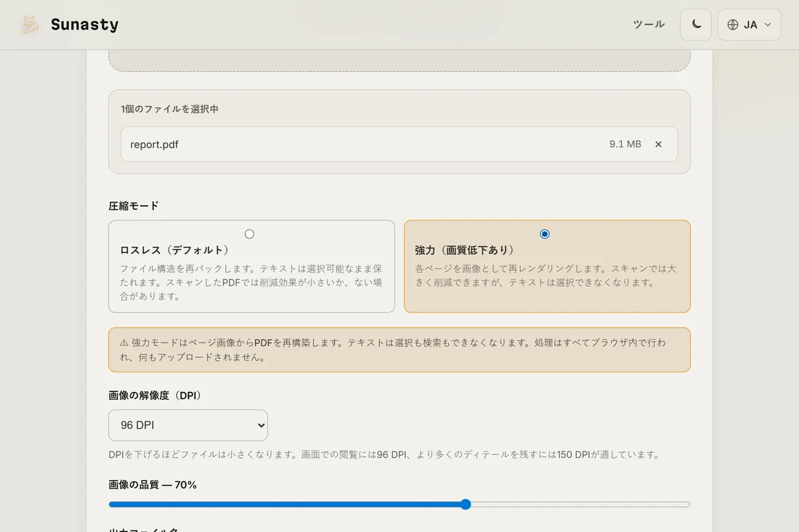
Task: Remove report.pdf with the X icon
Action: tap(658, 144)
